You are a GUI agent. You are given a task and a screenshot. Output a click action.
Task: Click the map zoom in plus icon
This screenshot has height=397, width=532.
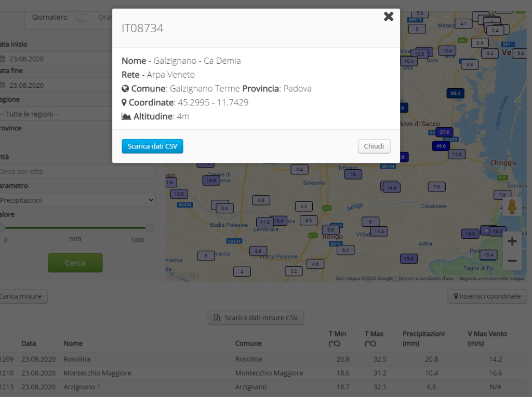[512, 241]
